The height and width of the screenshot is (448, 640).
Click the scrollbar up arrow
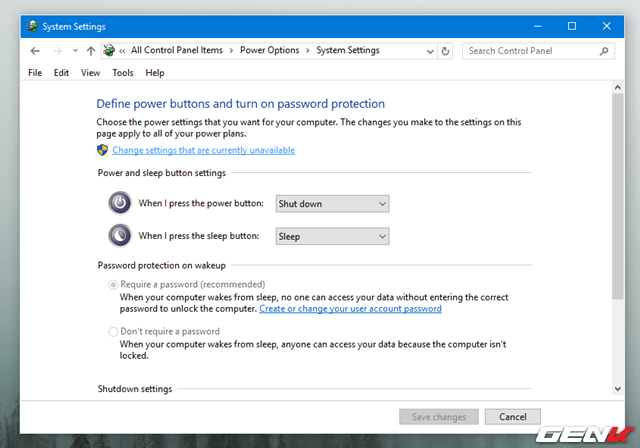(x=618, y=87)
